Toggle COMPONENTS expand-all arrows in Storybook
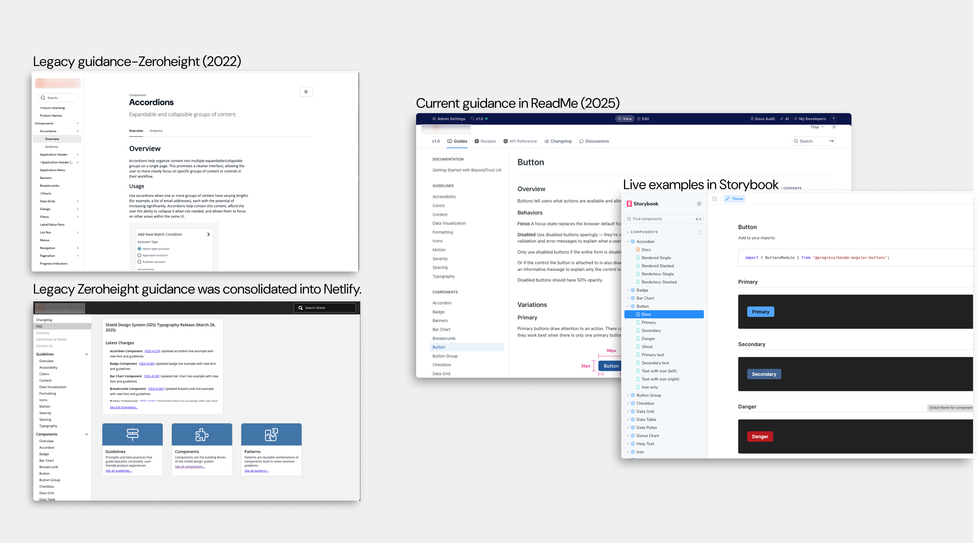 click(700, 232)
